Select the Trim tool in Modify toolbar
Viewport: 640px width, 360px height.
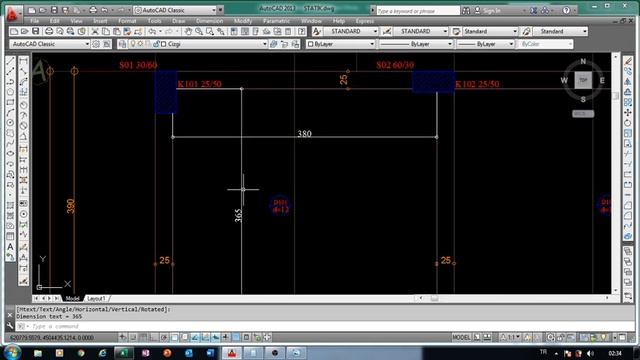tap(628, 154)
